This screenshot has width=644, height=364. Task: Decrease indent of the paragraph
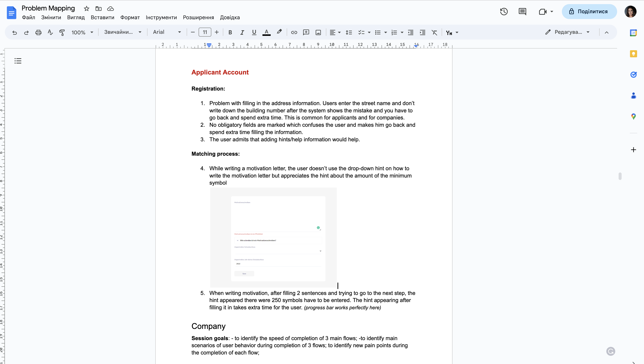[410, 32]
